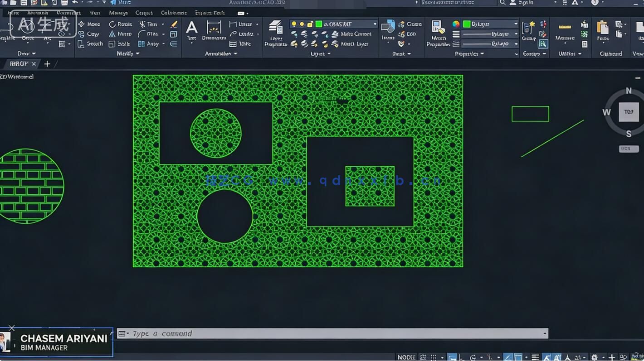
Task: Click the TOP face of the ViewCube
Action: 629,111
